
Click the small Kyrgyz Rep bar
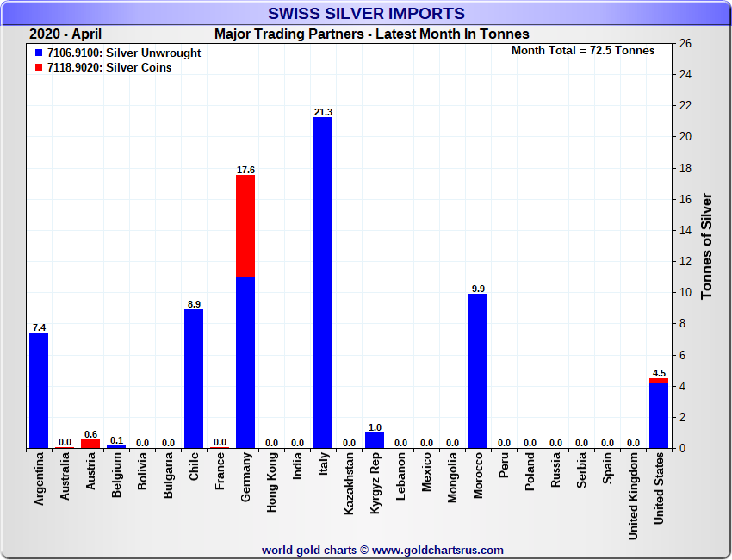pos(375,440)
